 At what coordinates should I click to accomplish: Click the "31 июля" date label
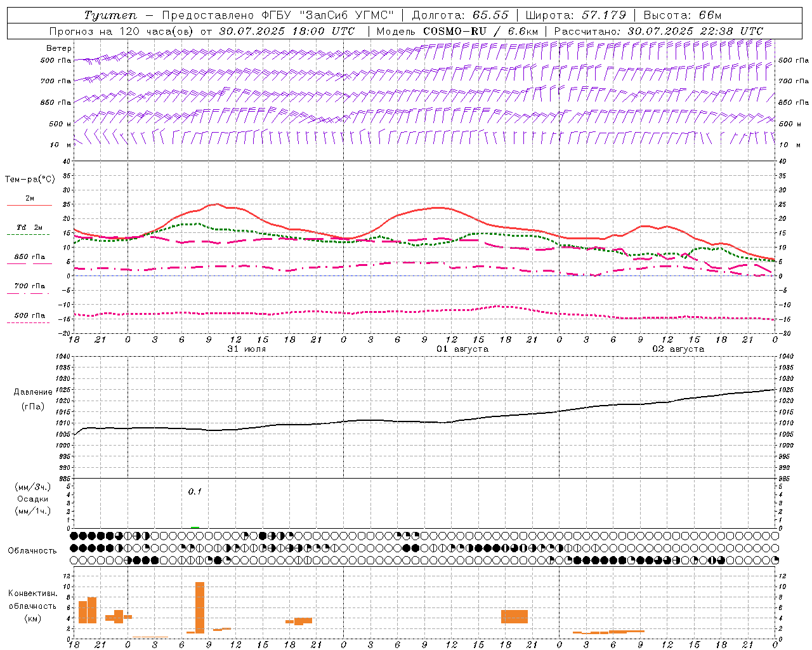tap(247, 349)
